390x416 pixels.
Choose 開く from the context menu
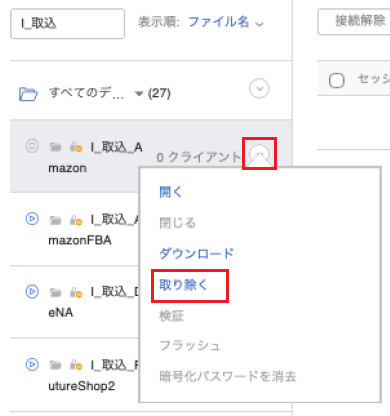170,192
